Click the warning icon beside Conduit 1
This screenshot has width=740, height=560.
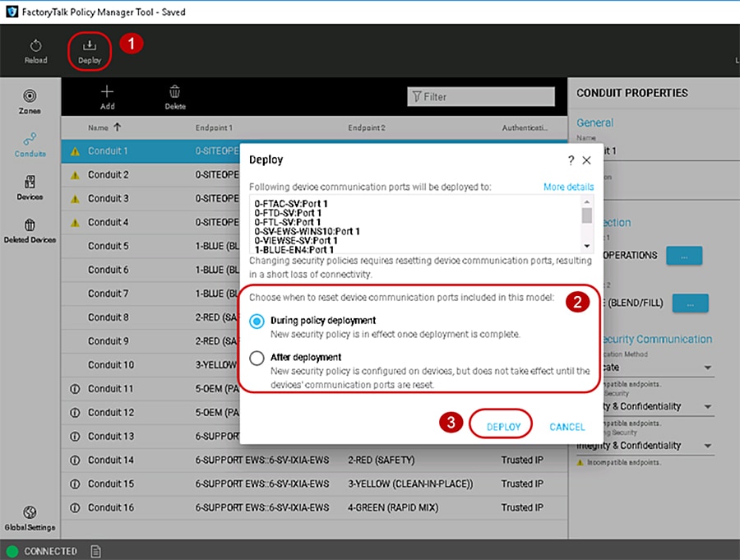point(75,151)
